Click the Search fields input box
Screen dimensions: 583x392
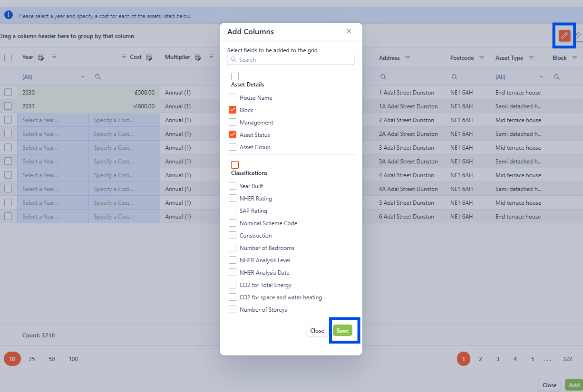(x=291, y=59)
